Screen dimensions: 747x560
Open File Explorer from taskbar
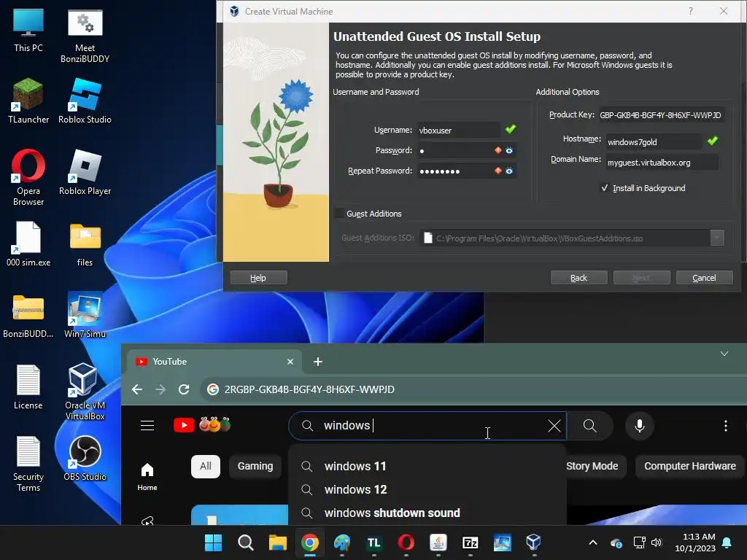277,542
